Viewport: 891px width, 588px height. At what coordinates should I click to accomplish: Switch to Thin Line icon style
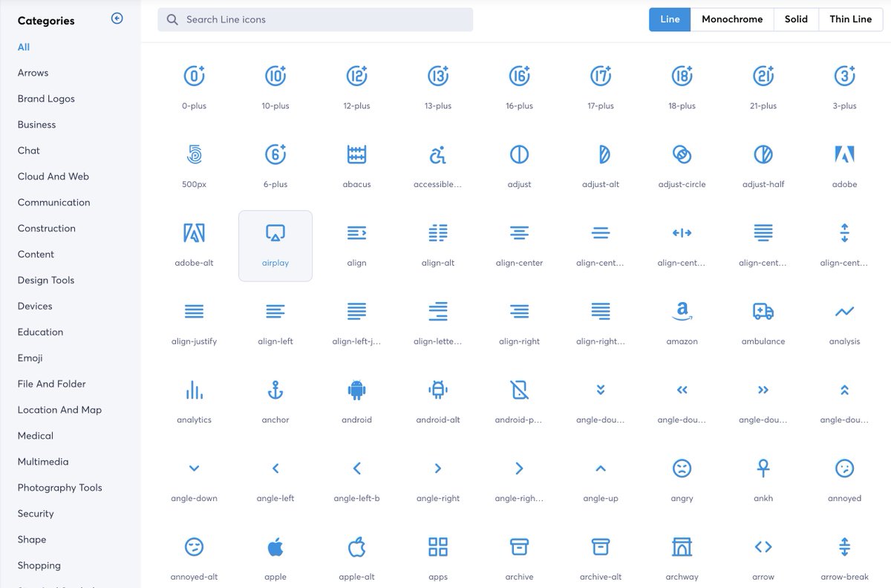point(851,19)
